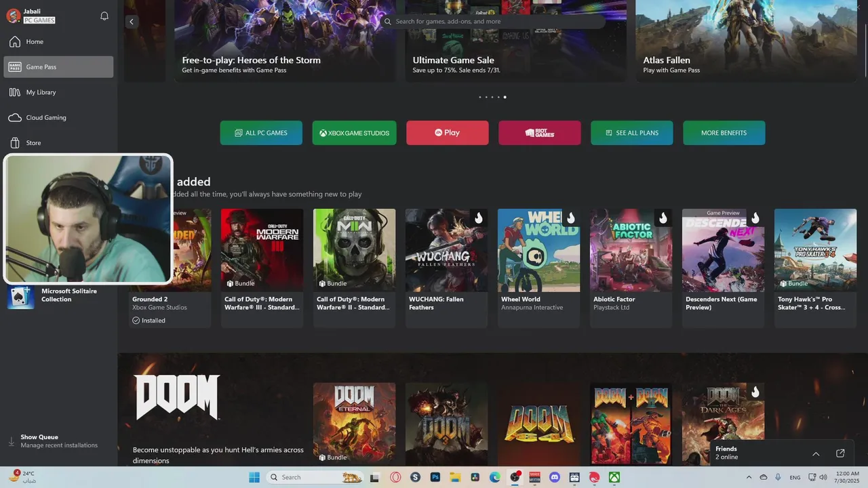Click the Store bag icon
This screenshot has width=868, height=488.
pyautogui.click(x=15, y=143)
